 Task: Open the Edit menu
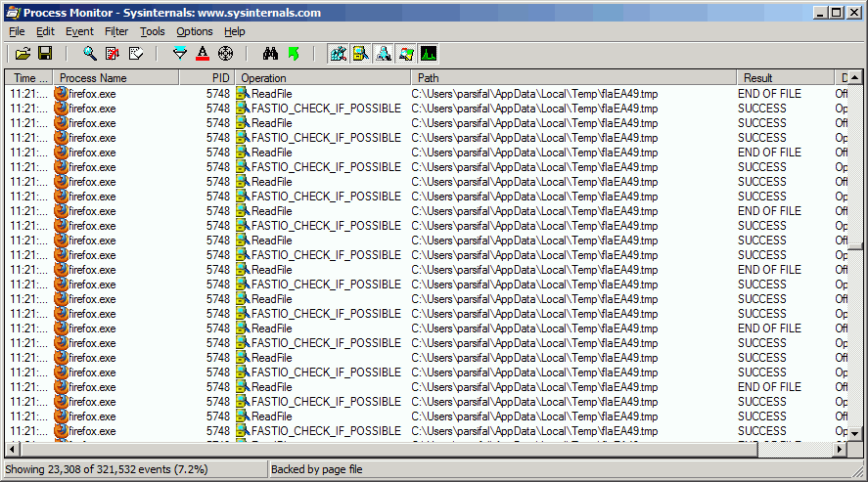coord(45,31)
